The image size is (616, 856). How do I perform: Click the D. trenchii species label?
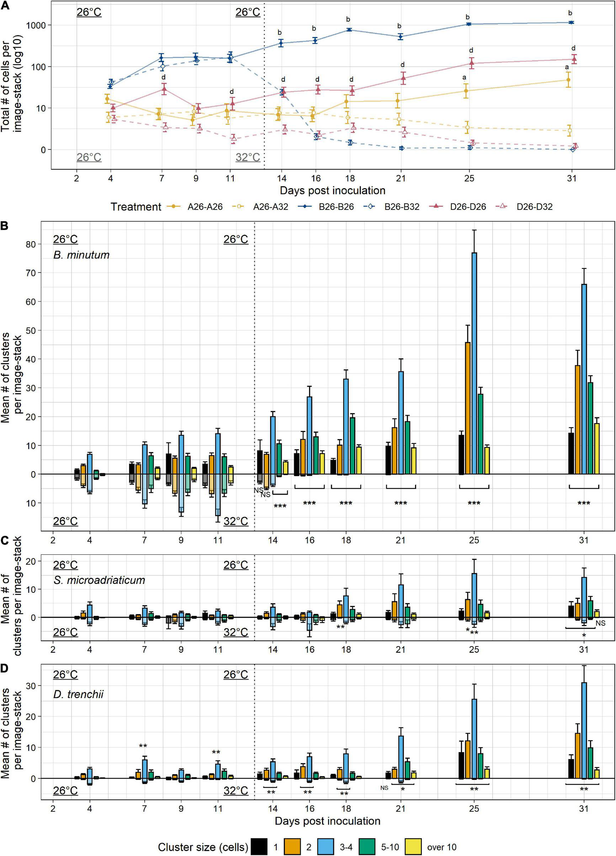coord(78,694)
